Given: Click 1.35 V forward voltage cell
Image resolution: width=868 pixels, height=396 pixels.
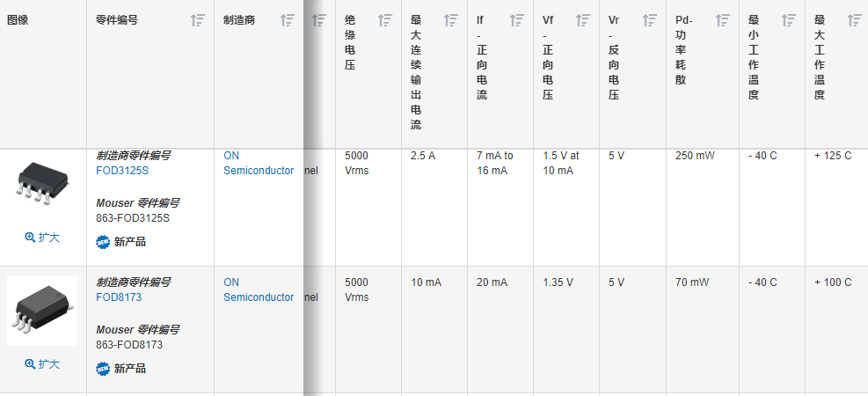Looking at the screenshot, I should (558, 282).
